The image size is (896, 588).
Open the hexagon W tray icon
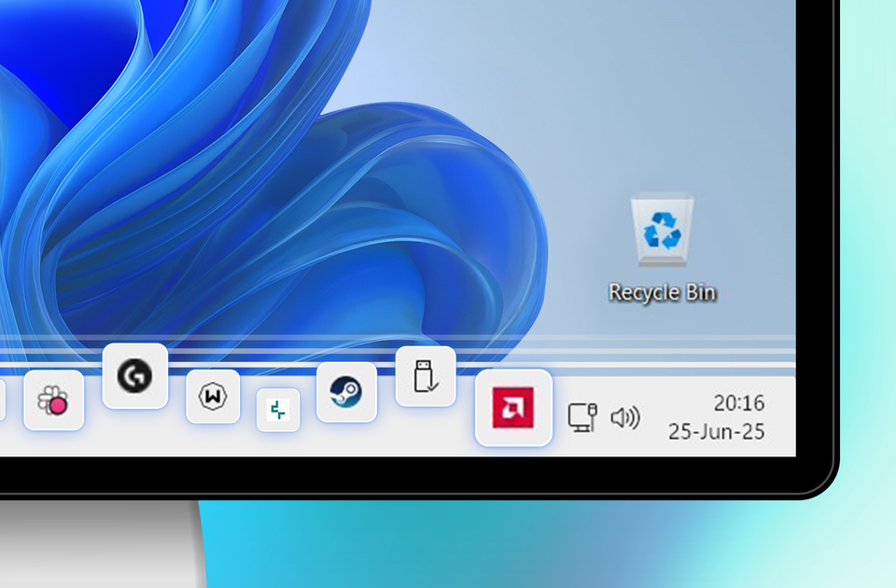click(213, 396)
